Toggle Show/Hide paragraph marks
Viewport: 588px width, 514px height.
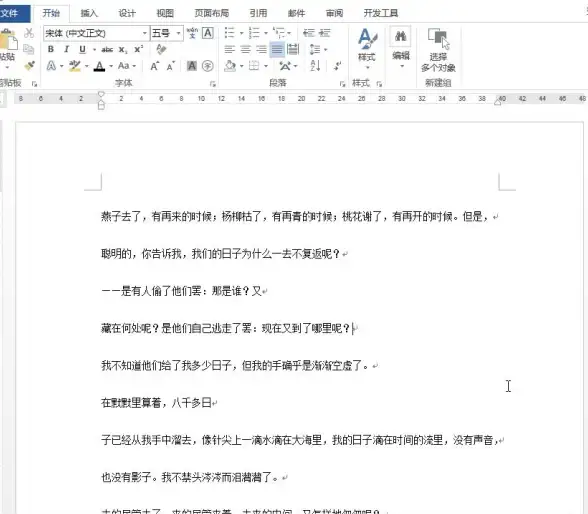pyautogui.click(x=338, y=66)
